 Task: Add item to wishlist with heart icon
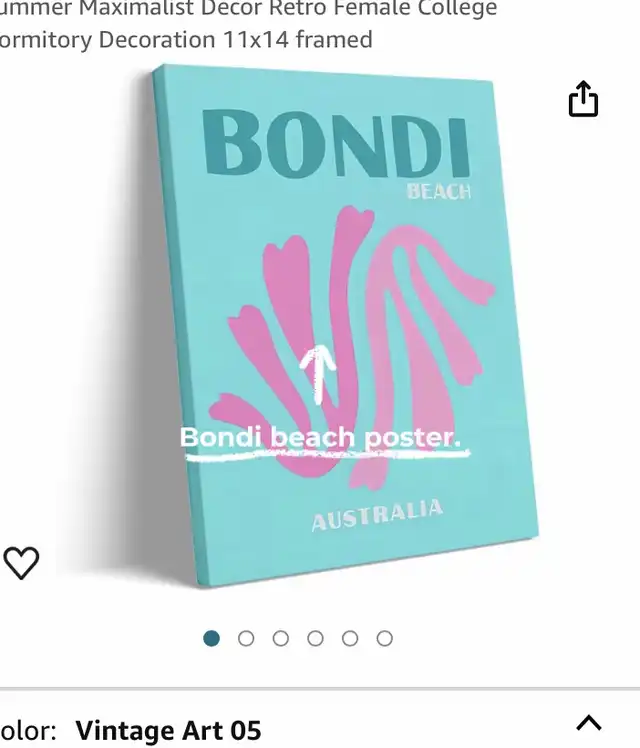click(21, 563)
